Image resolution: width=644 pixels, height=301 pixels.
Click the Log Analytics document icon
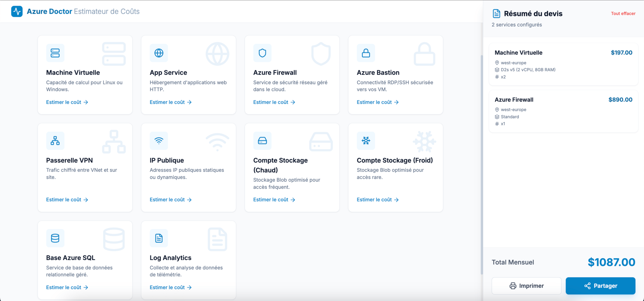click(159, 238)
